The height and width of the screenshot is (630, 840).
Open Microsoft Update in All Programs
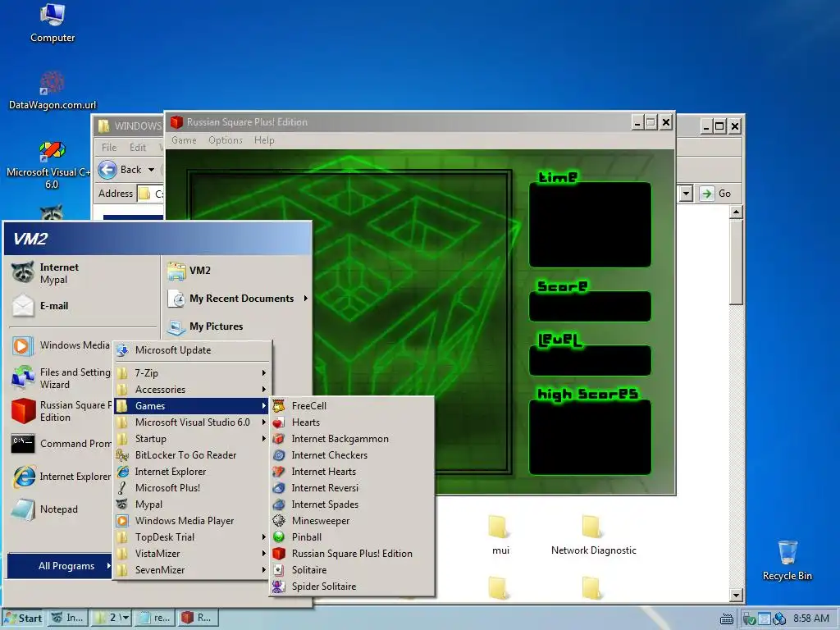click(192, 350)
